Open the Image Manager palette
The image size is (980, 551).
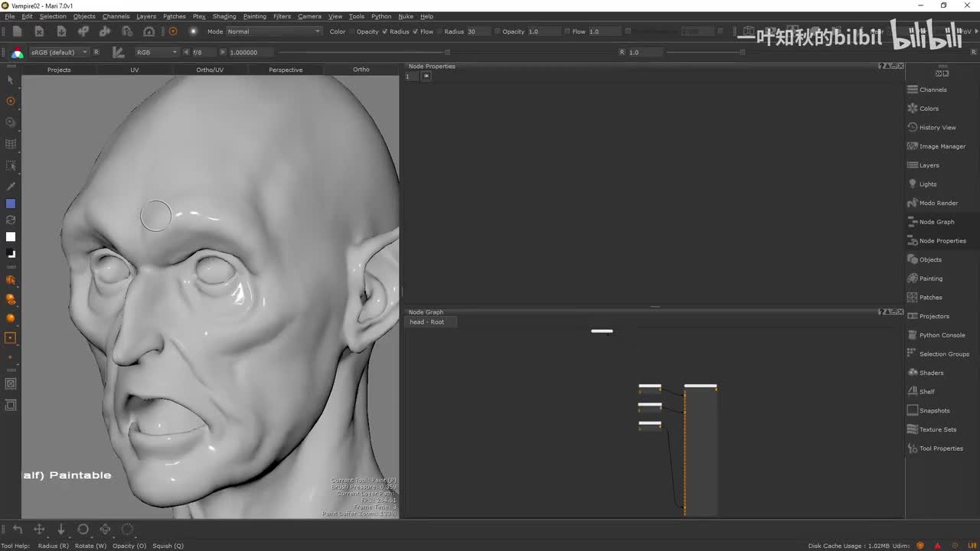click(x=942, y=146)
